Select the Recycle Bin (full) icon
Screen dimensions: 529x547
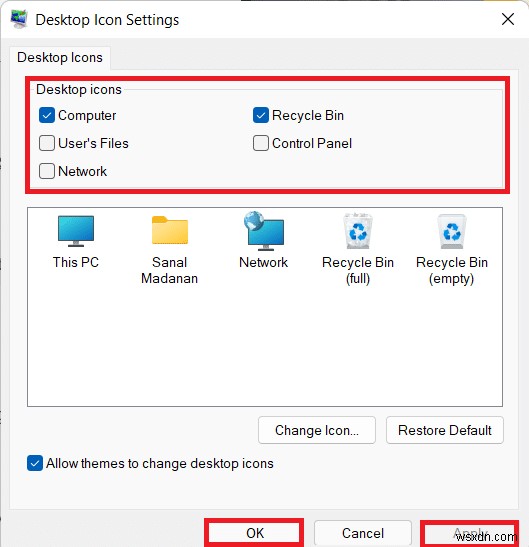click(358, 231)
